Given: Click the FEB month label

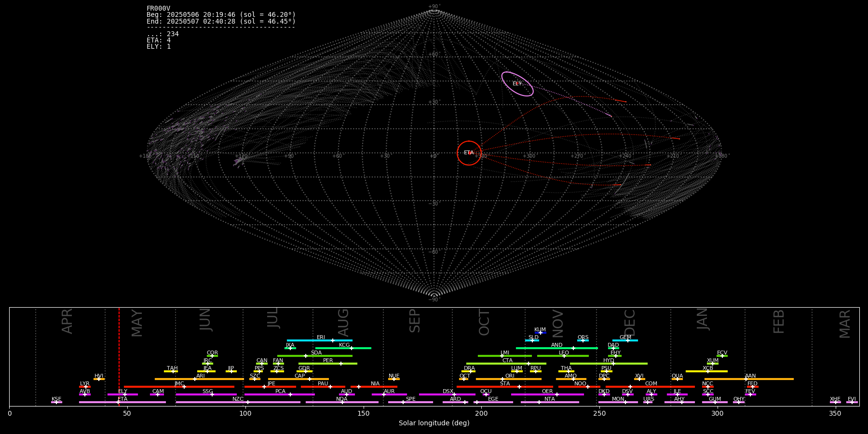Looking at the screenshot, I should (779, 322).
